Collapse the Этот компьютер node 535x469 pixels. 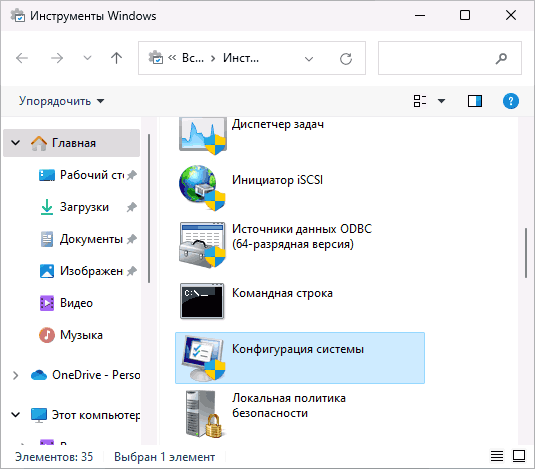tap(15, 415)
